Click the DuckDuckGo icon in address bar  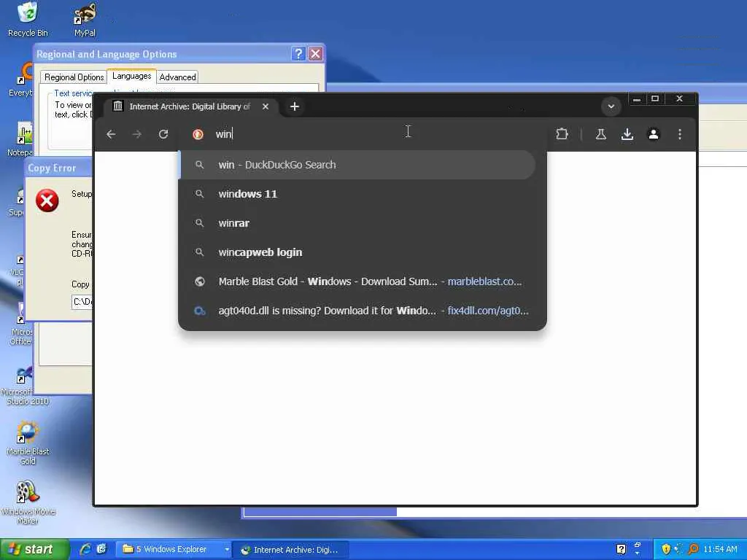tap(198, 134)
